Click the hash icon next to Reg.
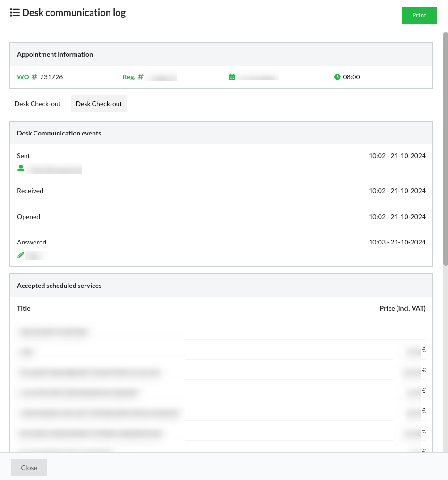 pyautogui.click(x=140, y=77)
